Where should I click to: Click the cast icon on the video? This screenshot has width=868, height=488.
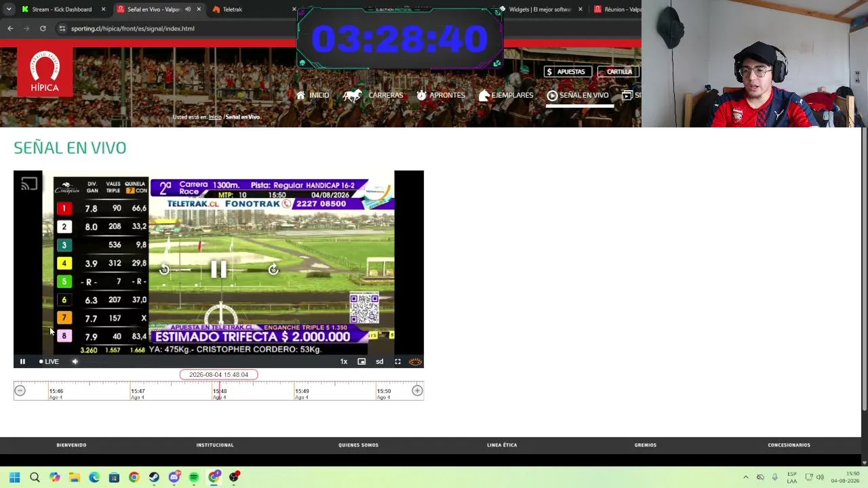[29, 184]
